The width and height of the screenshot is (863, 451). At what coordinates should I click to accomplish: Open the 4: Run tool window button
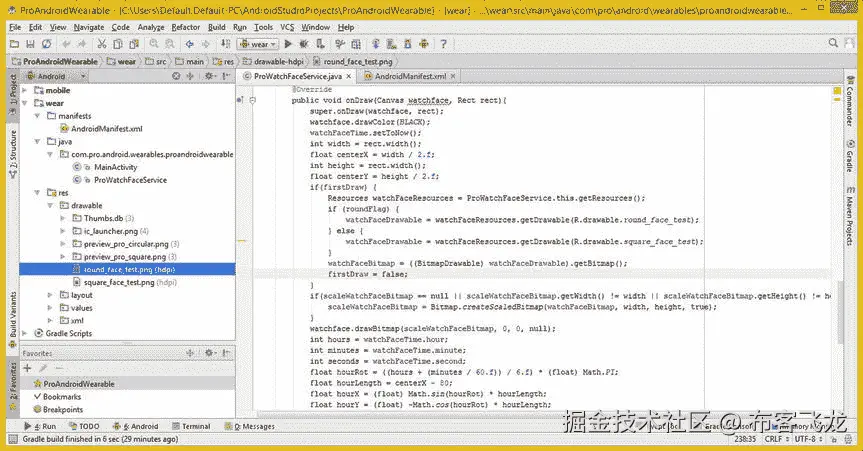[40, 426]
